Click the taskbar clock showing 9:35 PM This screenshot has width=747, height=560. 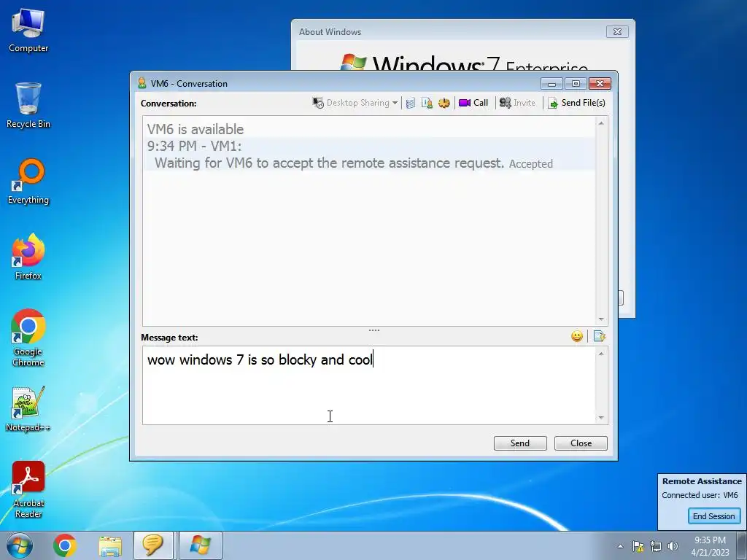(710, 546)
